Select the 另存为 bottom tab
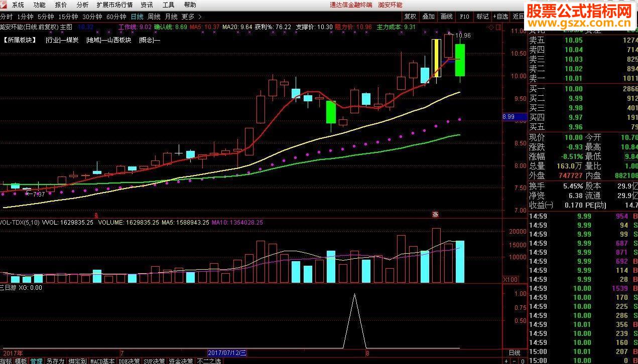Screen dimensions: 638x364 (55, 361)
